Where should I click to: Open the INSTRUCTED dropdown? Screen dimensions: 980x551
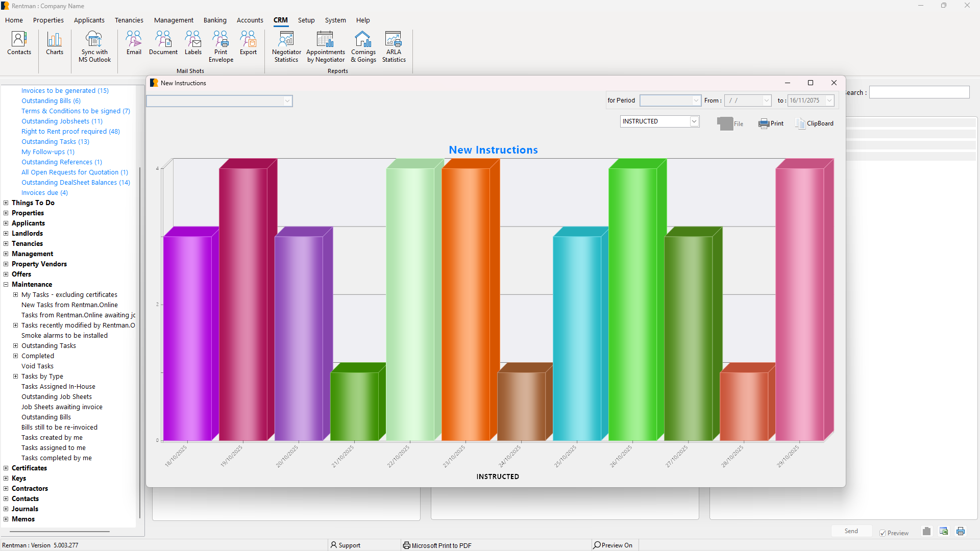694,121
